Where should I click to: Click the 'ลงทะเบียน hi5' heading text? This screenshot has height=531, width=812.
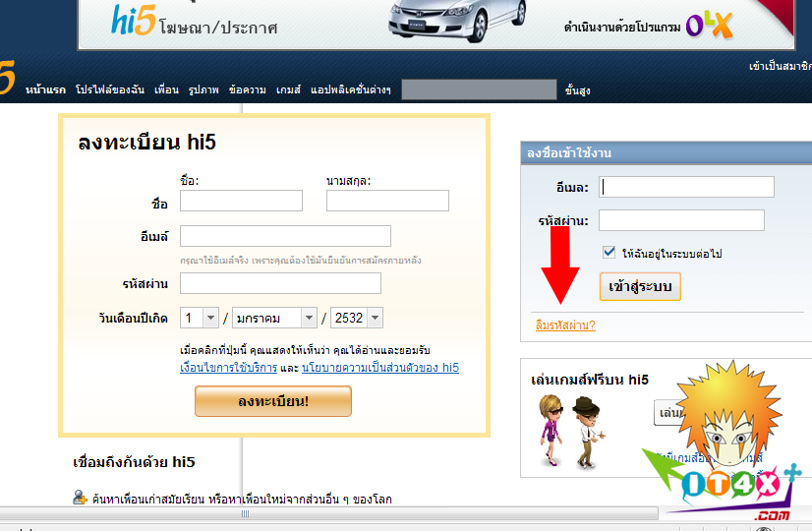pyautogui.click(x=146, y=142)
